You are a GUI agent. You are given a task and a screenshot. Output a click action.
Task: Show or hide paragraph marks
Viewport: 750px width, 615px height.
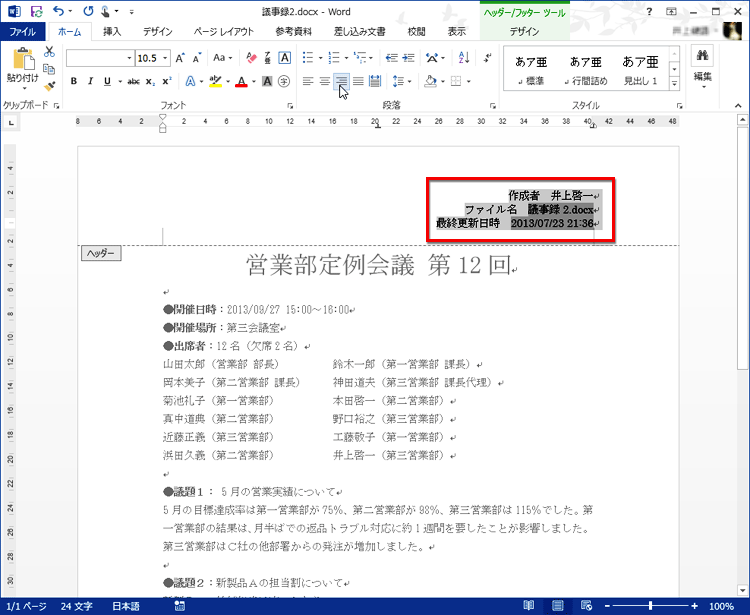coord(487,58)
